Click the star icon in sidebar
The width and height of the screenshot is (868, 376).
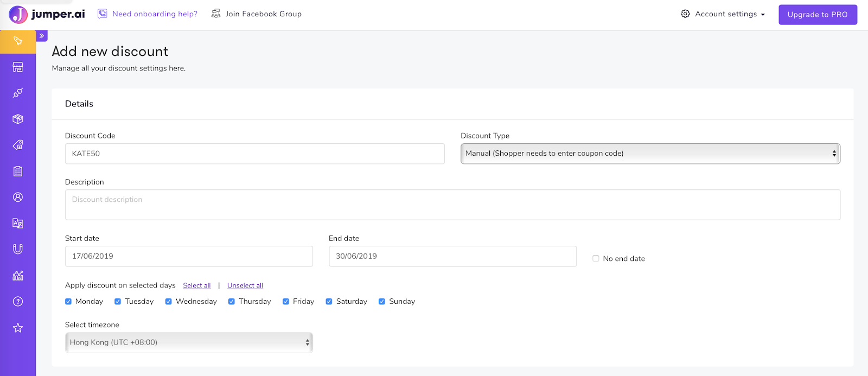[18, 328]
